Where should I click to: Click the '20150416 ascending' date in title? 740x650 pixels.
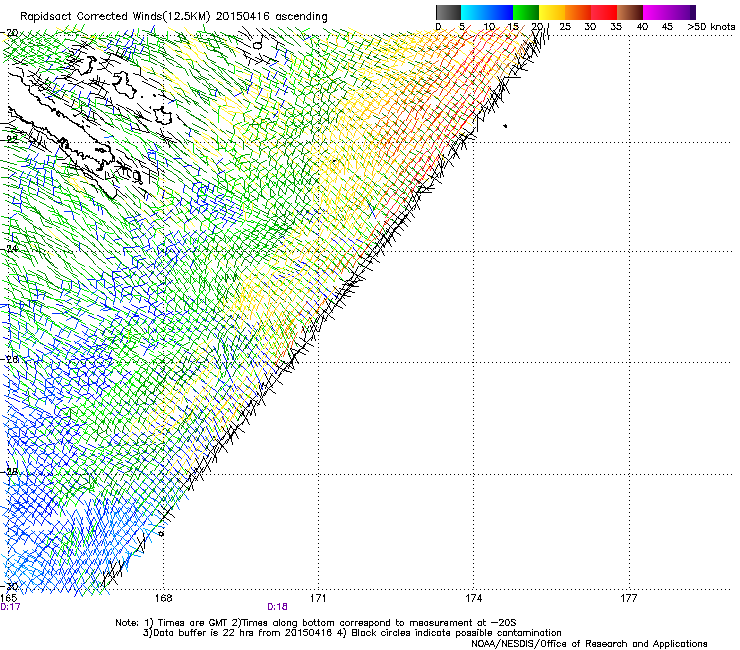pyautogui.click(x=271, y=17)
